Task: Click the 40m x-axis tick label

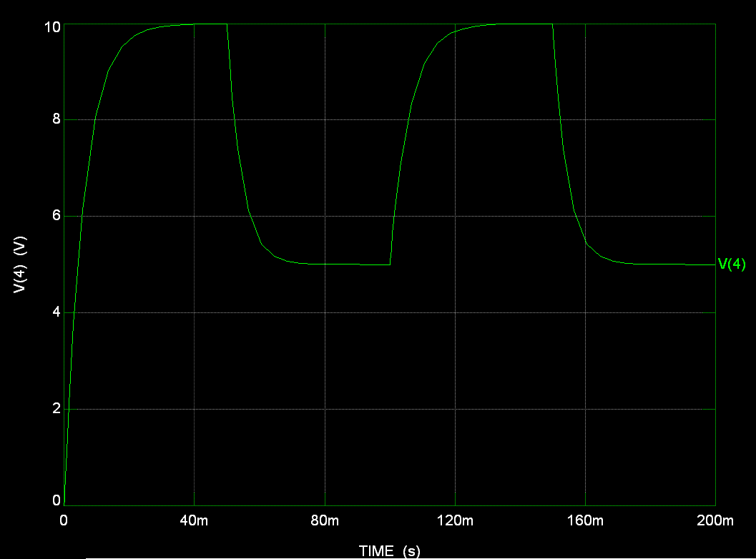Action: [x=195, y=520]
